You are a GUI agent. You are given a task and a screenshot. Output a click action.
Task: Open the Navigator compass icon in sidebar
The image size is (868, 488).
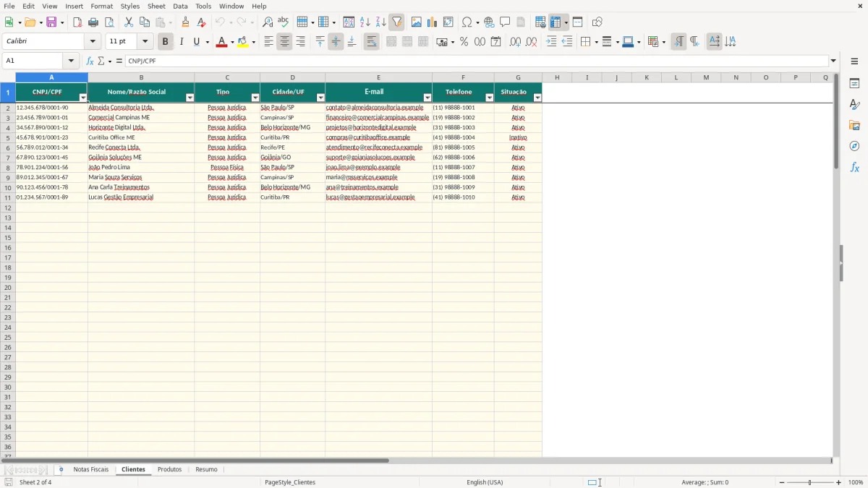pyautogui.click(x=854, y=147)
